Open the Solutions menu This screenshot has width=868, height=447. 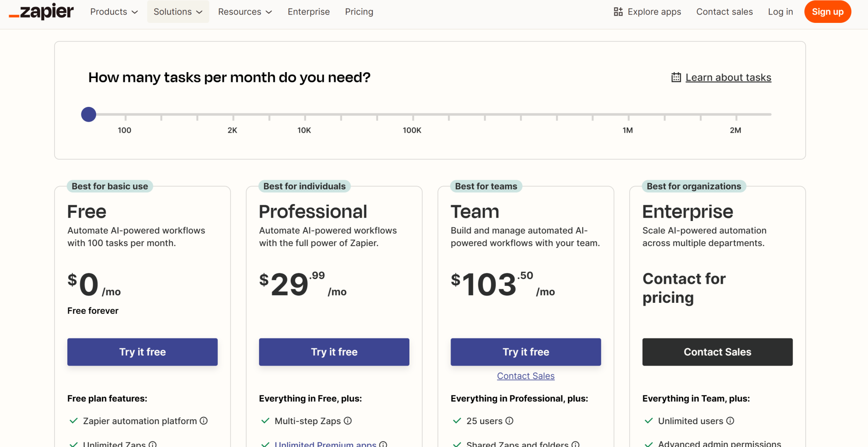point(178,11)
